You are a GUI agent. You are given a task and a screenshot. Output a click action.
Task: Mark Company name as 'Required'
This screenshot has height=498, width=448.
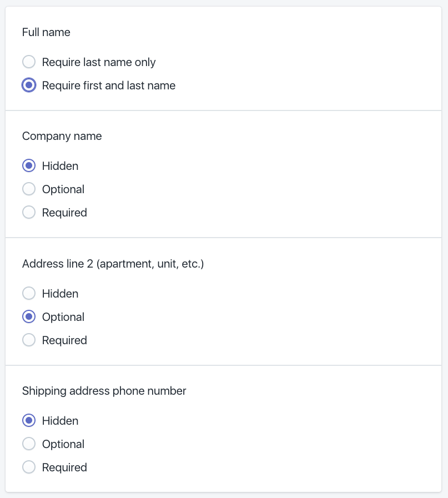pos(29,212)
